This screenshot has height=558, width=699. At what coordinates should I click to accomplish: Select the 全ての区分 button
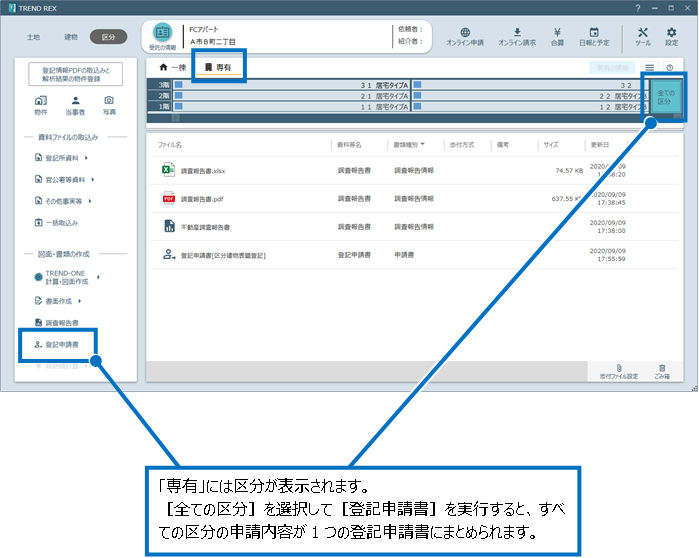coord(665,97)
